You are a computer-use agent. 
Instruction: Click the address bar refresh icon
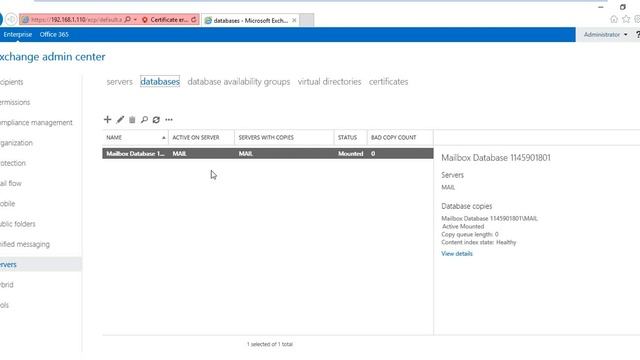[x=193, y=19]
